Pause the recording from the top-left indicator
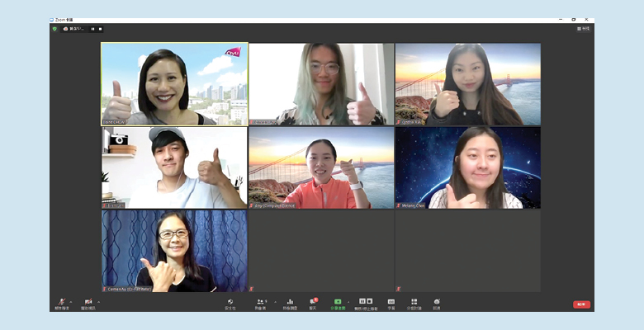 (x=92, y=29)
